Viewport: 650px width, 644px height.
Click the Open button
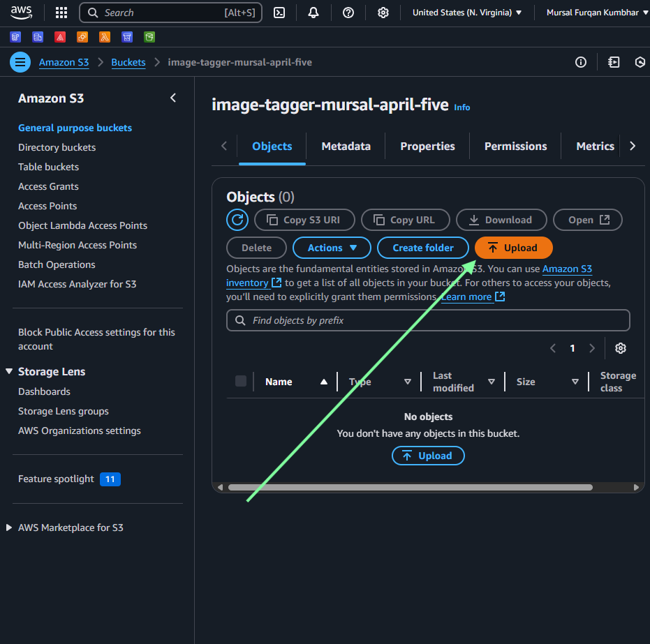click(588, 220)
